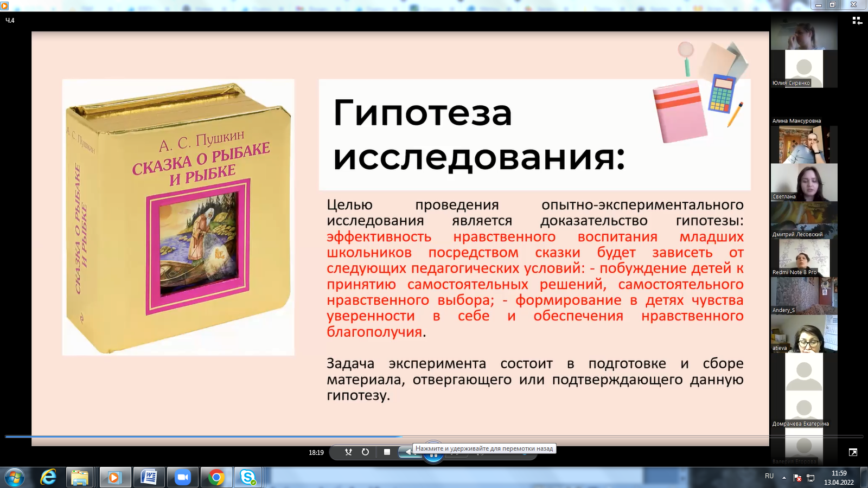Toggle the repeat playback button
868x488 pixels.
366,452
